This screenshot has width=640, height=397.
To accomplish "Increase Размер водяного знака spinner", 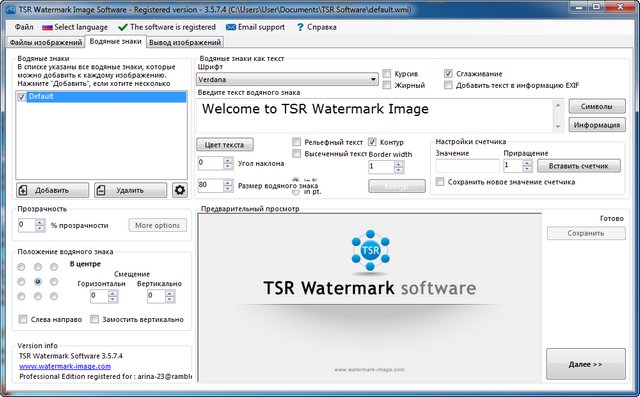I will (x=228, y=183).
